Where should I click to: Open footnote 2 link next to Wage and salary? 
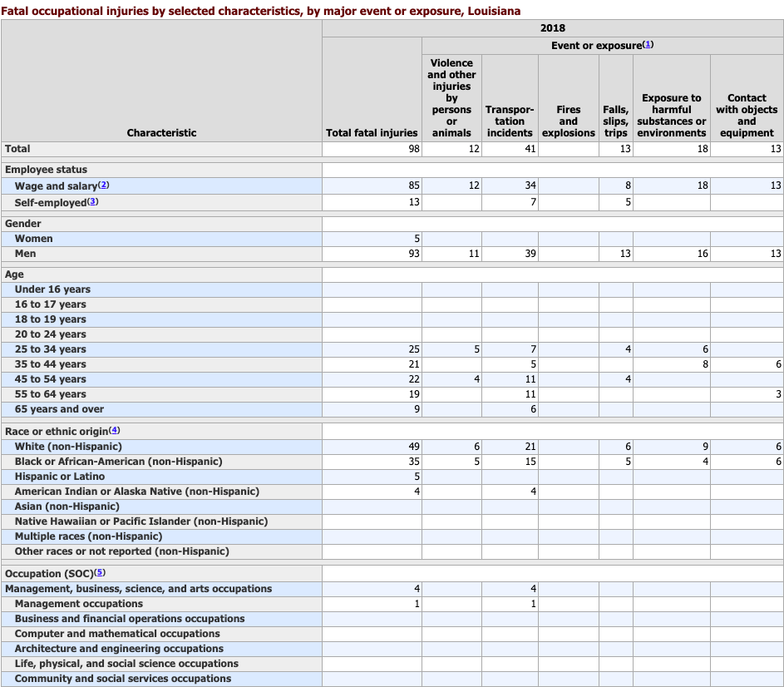point(103,185)
